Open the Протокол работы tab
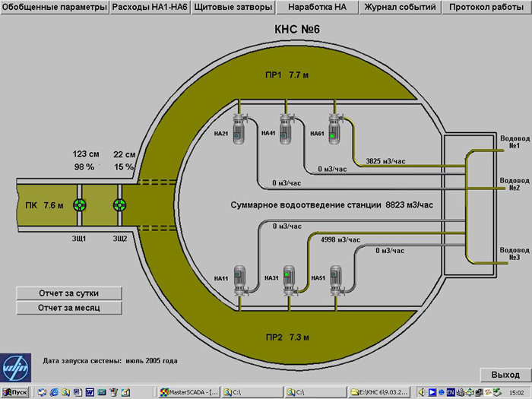Viewport: 532px width, 399px height. tap(486, 7)
